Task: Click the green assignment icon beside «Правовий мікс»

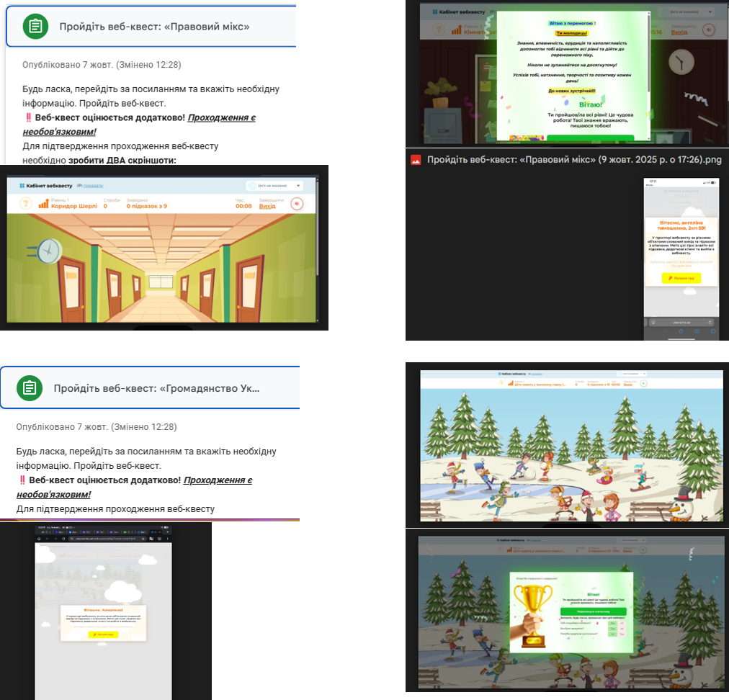Action: [x=35, y=27]
